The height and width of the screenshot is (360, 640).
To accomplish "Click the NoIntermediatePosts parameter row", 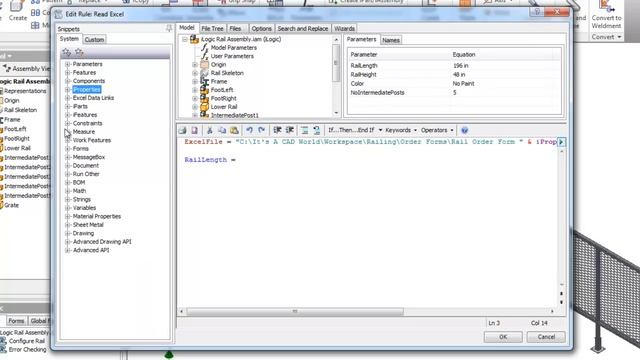I will click(454, 93).
